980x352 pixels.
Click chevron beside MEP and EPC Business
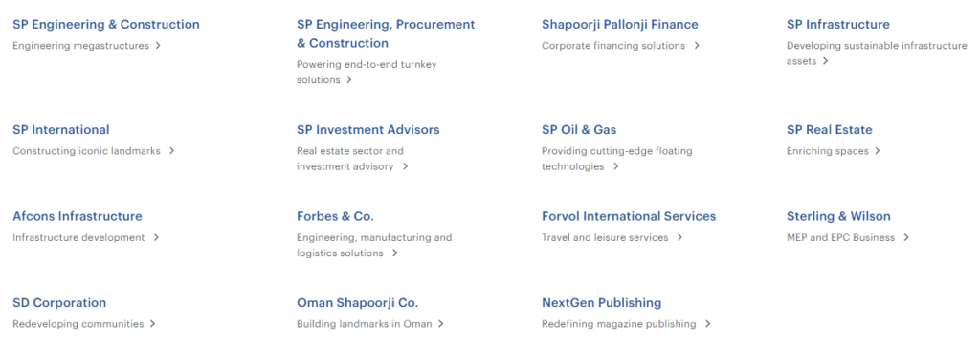[x=906, y=238]
